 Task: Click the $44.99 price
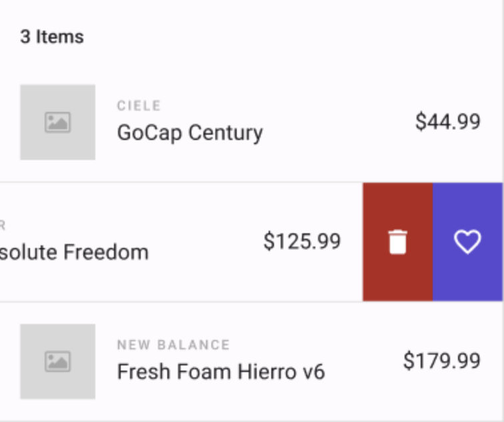coord(447,121)
